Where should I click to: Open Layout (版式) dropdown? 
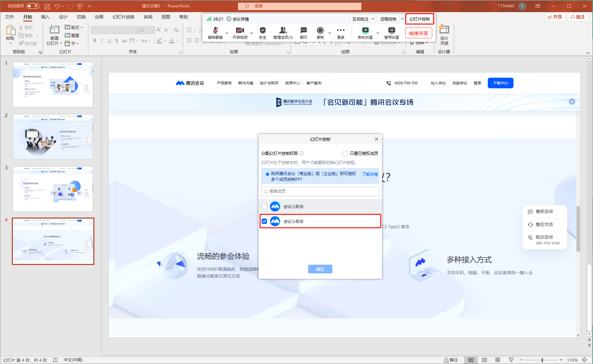point(73,27)
